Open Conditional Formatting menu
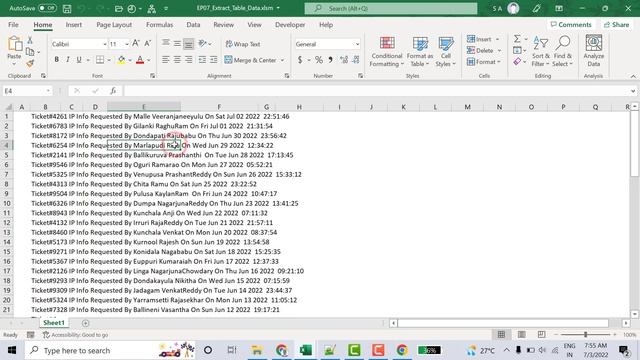This screenshot has height=360, width=640. pyautogui.click(x=387, y=52)
